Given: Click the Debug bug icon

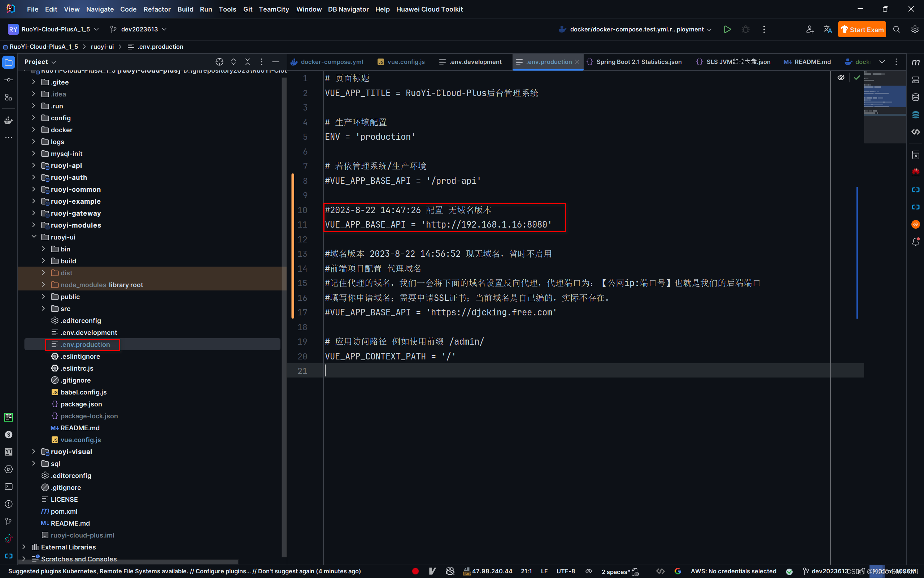Looking at the screenshot, I should pyautogui.click(x=745, y=29).
